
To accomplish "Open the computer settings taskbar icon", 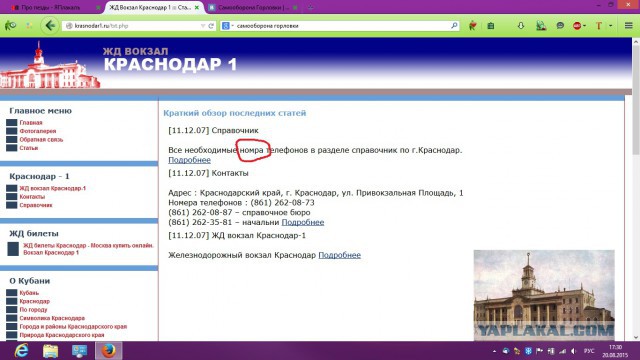I will pos(79,351).
